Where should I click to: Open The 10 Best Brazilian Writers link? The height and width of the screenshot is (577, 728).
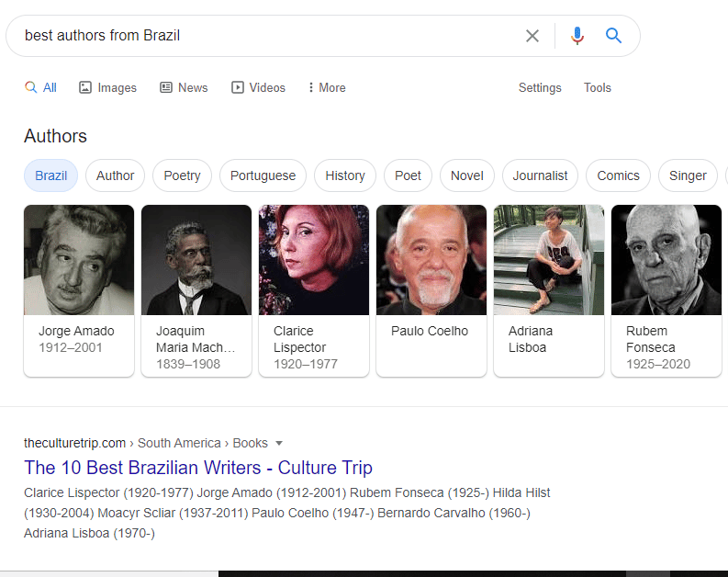click(198, 468)
